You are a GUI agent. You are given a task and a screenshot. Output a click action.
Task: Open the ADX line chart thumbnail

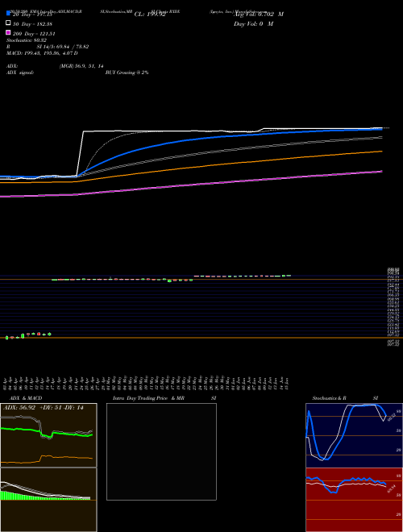pyautogui.click(x=48, y=435)
